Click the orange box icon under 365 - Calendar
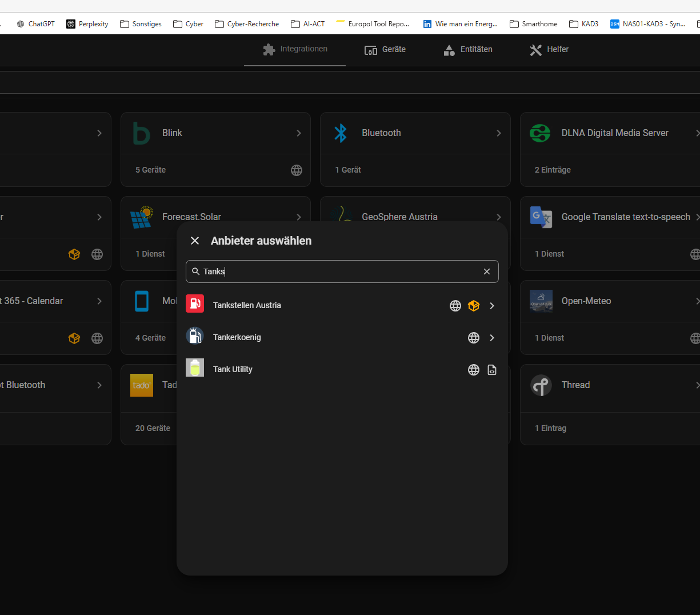 tap(74, 338)
